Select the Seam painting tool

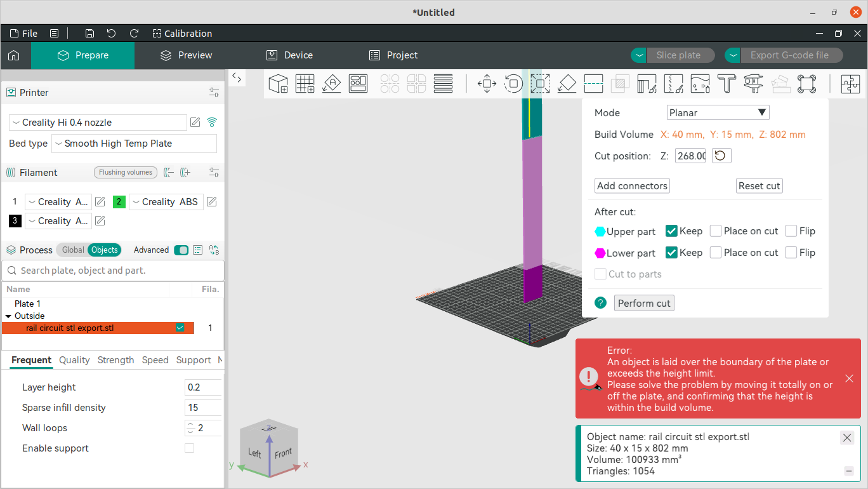[x=673, y=84]
